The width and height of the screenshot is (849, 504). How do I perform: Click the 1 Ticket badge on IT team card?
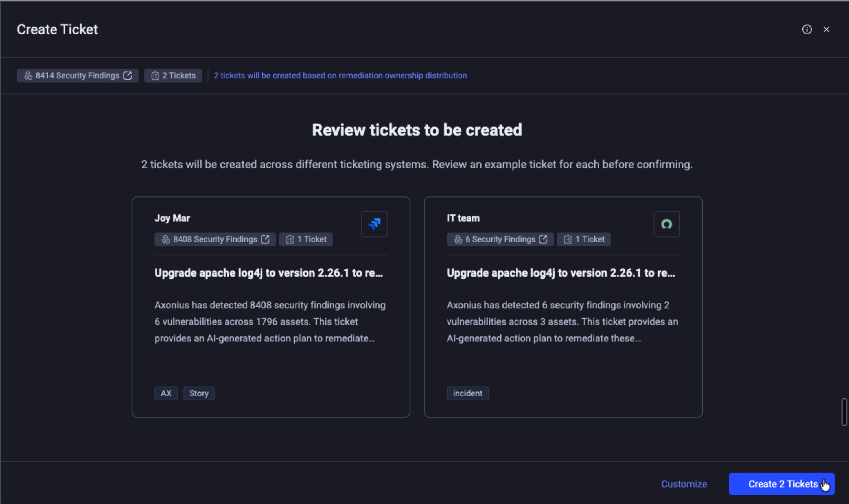tap(583, 239)
